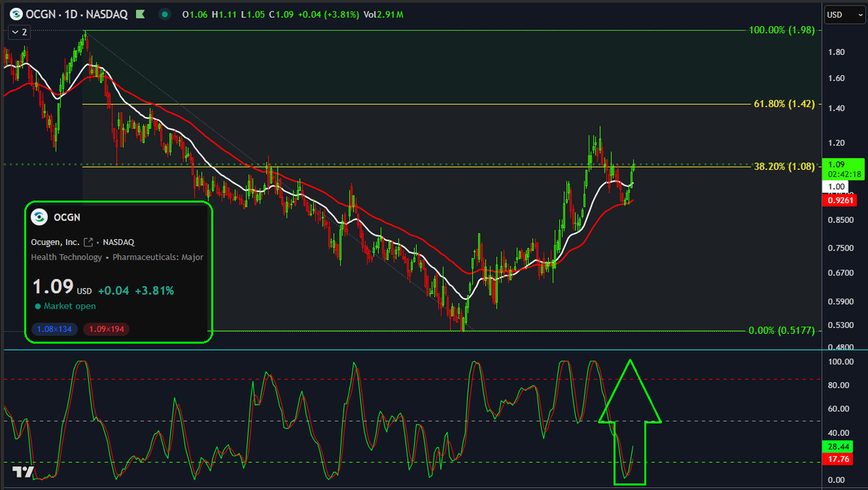
Task: Click the Ocugen logo in the info card
Action: click(x=40, y=217)
